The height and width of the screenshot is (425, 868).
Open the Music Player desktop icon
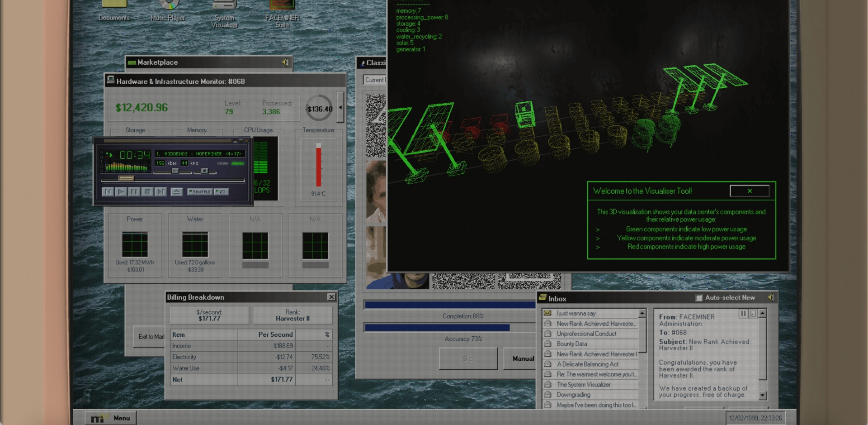point(168,10)
